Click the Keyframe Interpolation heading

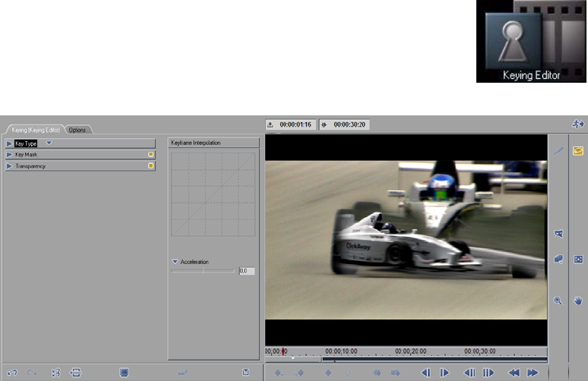click(x=196, y=143)
